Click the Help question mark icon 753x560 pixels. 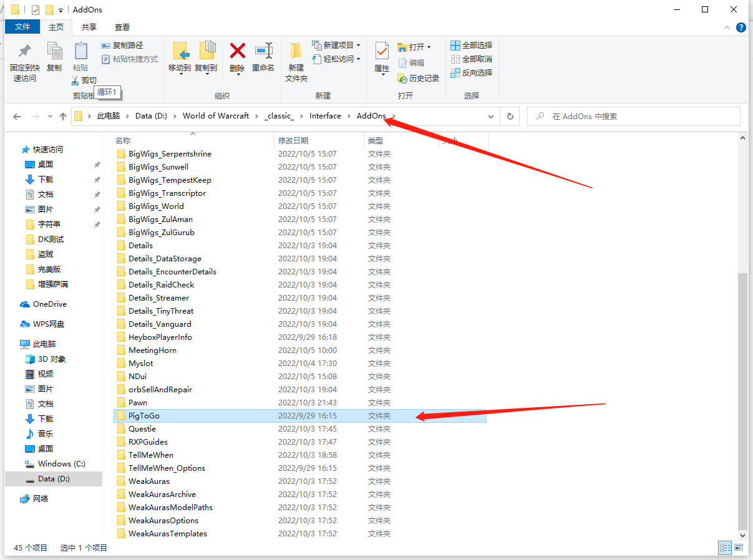tap(741, 27)
